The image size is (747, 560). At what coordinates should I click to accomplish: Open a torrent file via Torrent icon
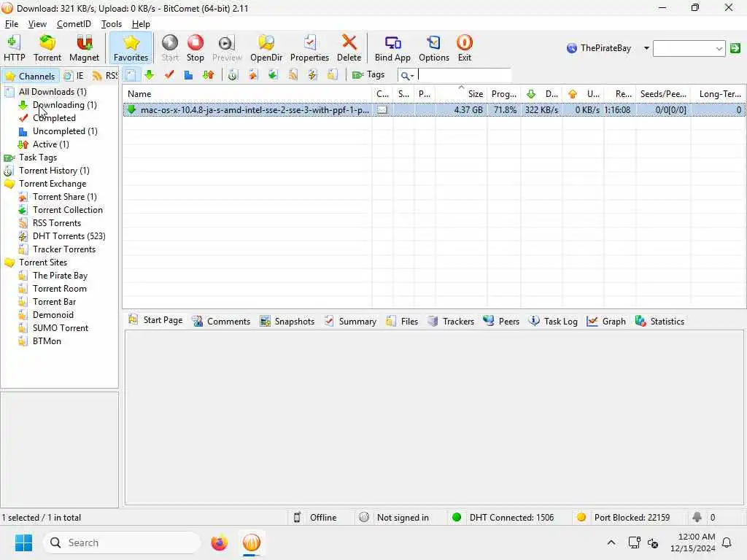click(47, 48)
